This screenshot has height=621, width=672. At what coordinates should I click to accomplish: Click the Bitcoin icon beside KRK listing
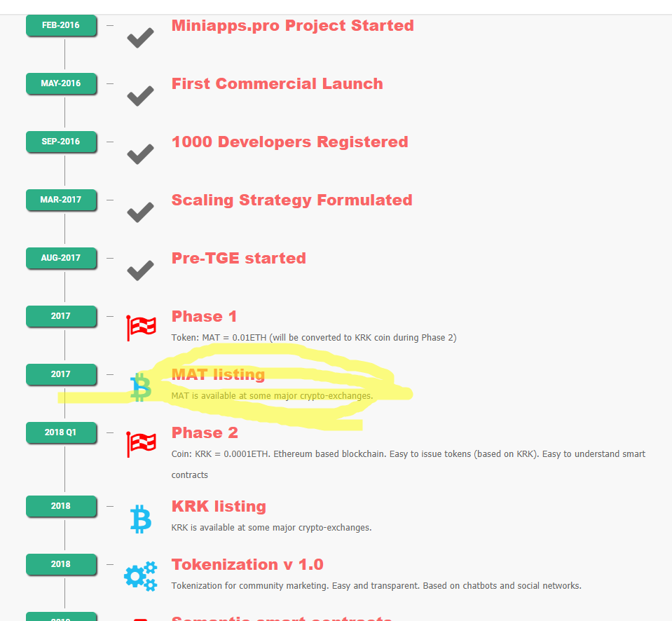[x=141, y=519]
